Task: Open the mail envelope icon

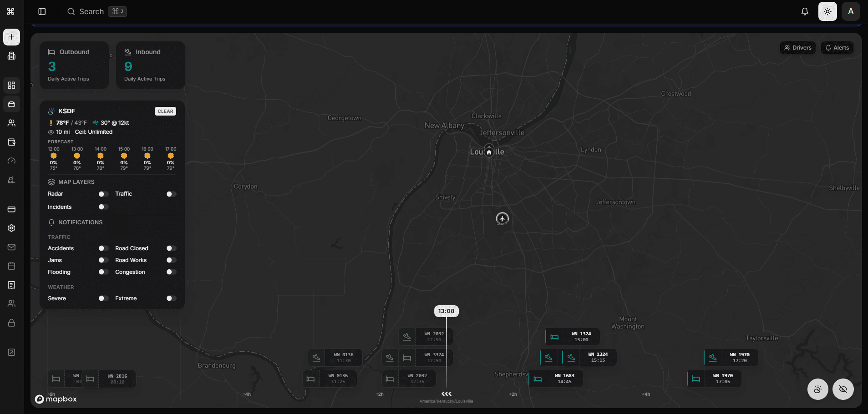Action: coord(11,247)
